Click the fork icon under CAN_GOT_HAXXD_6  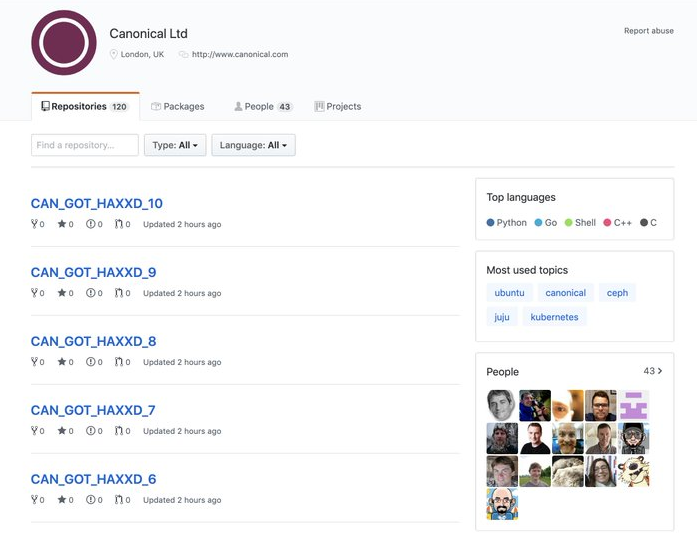pyautogui.click(x=34, y=499)
